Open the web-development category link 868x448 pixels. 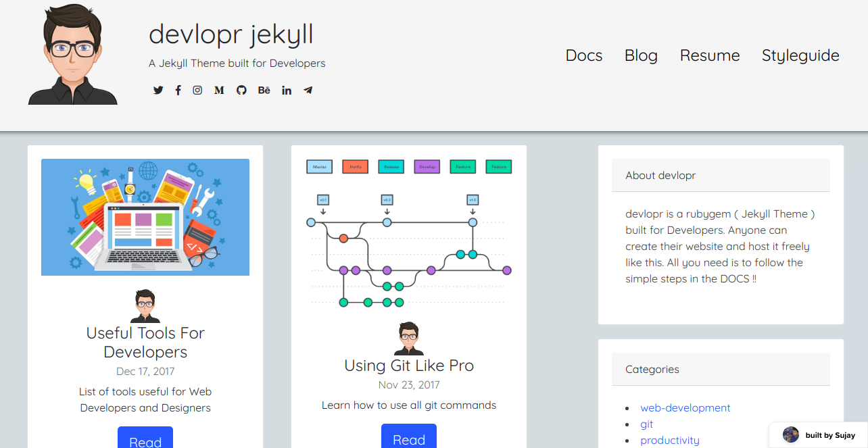click(x=685, y=407)
